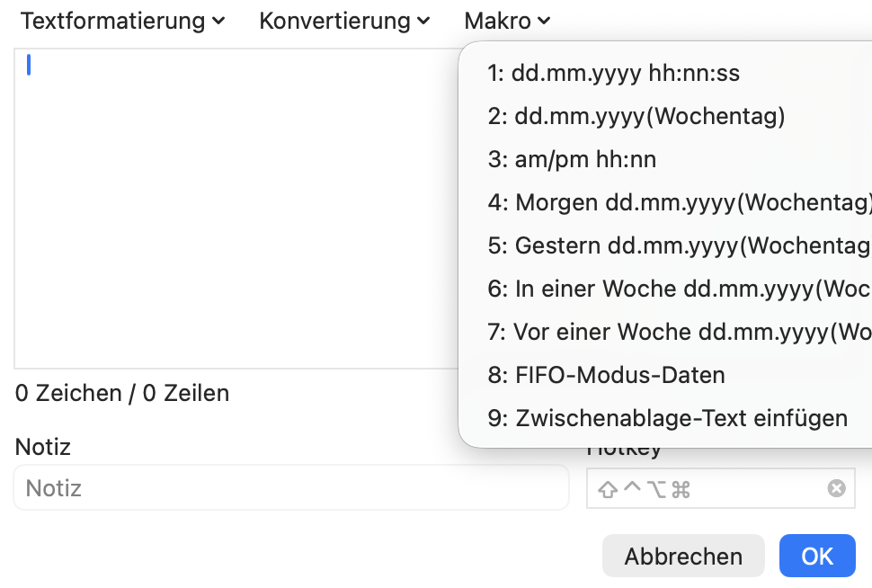Click the Konvertierung chevron arrow

tap(423, 22)
